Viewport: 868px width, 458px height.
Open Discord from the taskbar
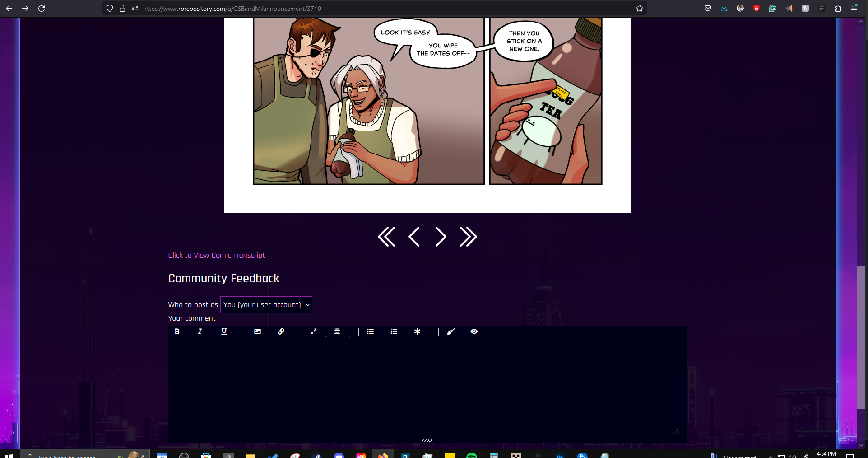(x=339, y=455)
